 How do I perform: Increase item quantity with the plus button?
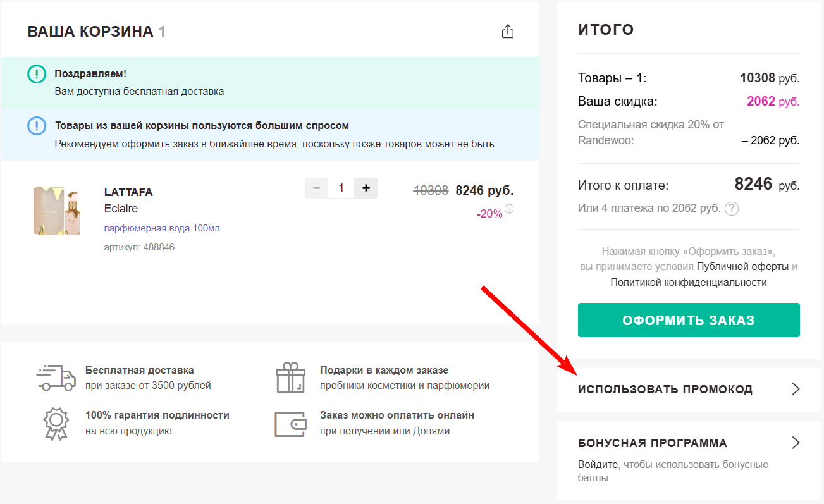[366, 188]
